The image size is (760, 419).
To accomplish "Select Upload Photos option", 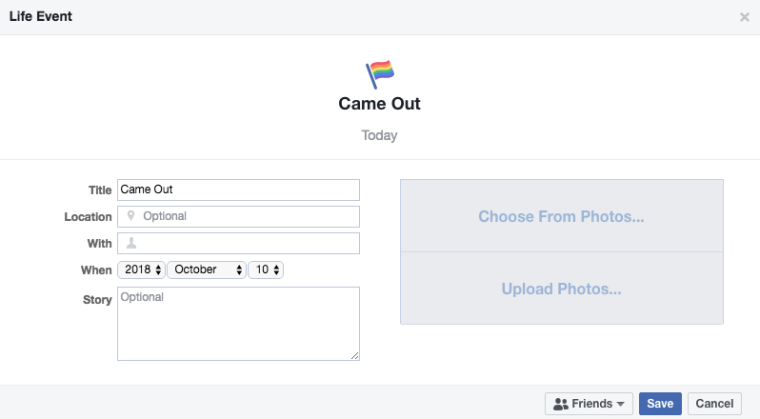I will (x=562, y=288).
